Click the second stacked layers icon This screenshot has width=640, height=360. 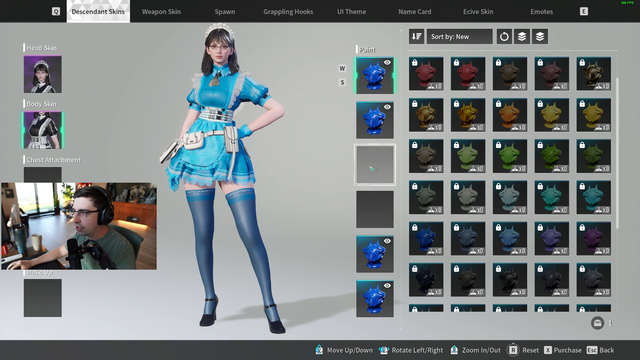[x=540, y=36]
